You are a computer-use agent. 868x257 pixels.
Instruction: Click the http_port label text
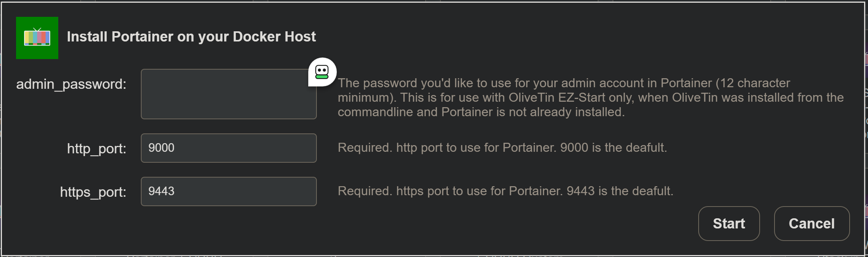[x=97, y=149]
